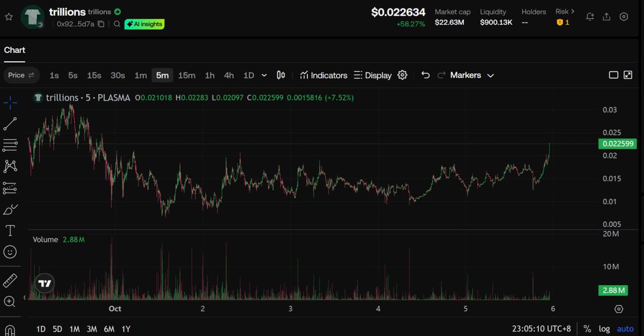Viewport: 644px width, 336px height.
Task: Select the 4h interval
Action: (x=229, y=76)
